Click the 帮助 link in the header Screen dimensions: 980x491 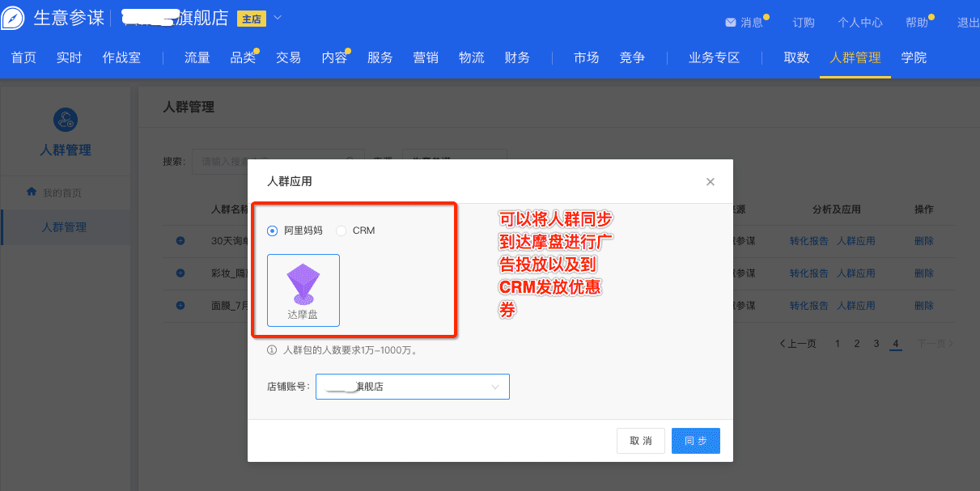(917, 23)
